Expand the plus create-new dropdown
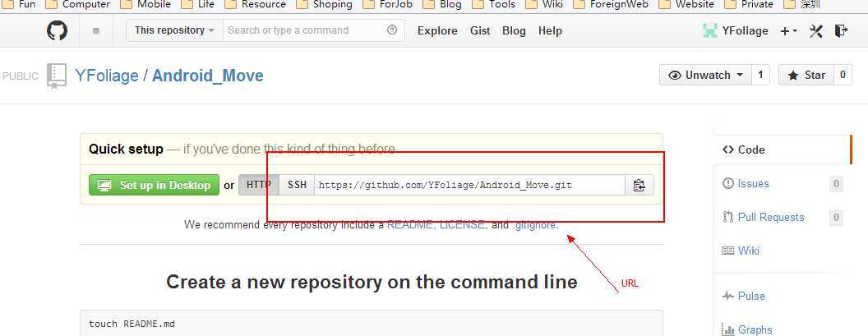Image resolution: width=868 pixels, height=336 pixels. (x=789, y=31)
